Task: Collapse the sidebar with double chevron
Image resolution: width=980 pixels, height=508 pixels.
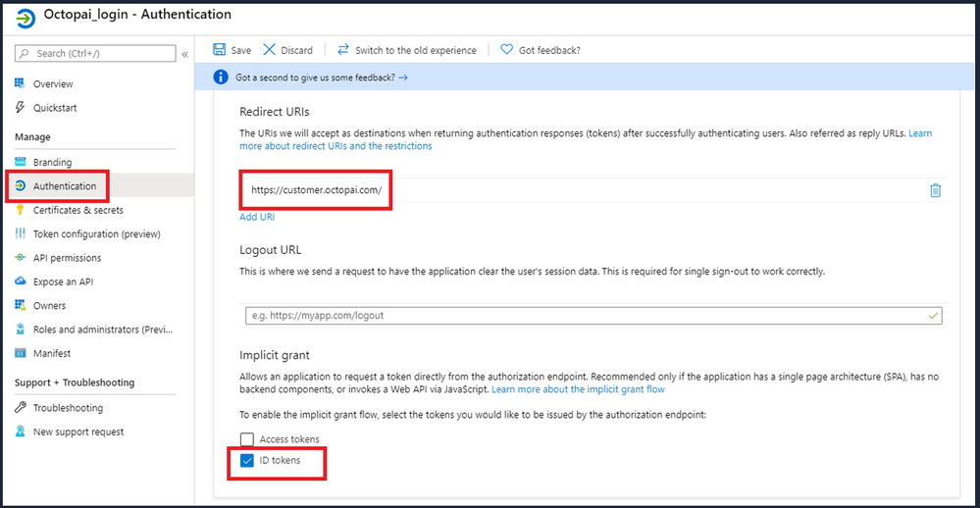Action: pos(184,54)
